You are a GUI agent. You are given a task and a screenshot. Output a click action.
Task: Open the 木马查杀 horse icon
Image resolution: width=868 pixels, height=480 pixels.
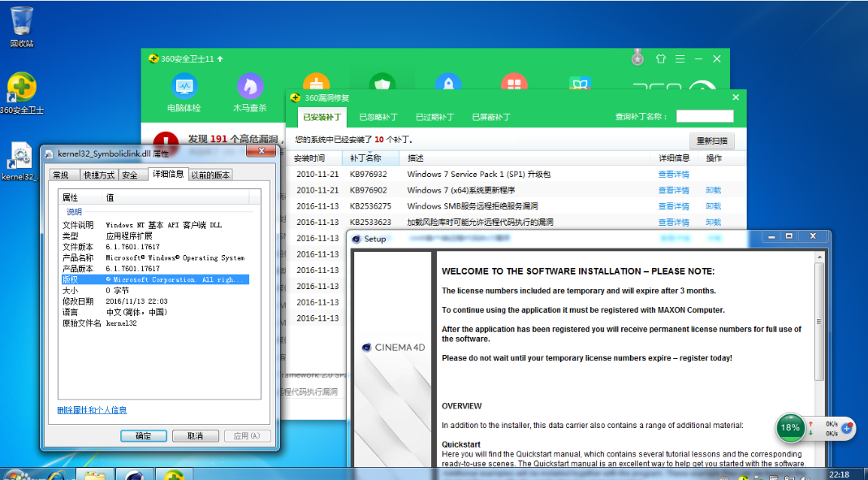coord(250,86)
